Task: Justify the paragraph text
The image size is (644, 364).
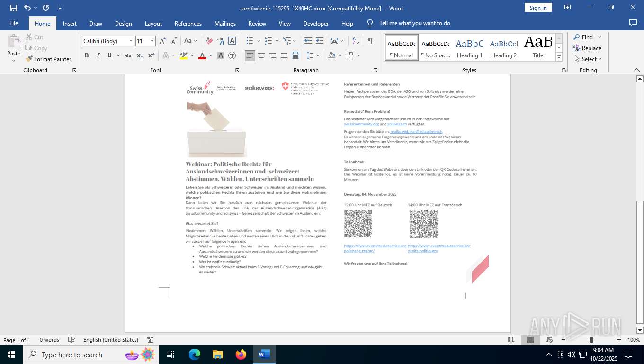Action: pyautogui.click(x=284, y=55)
